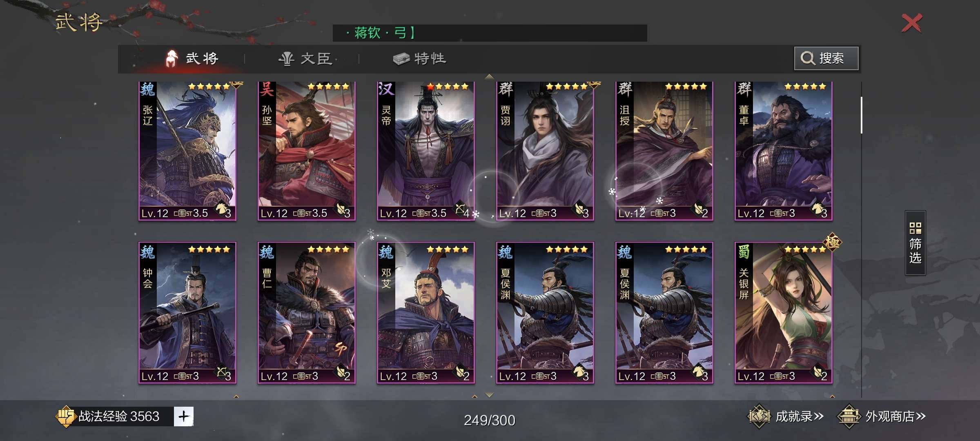Image resolution: width=980 pixels, height=441 pixels.
Task: Select the 张辽 general card
Action: [x=187, y=151]
